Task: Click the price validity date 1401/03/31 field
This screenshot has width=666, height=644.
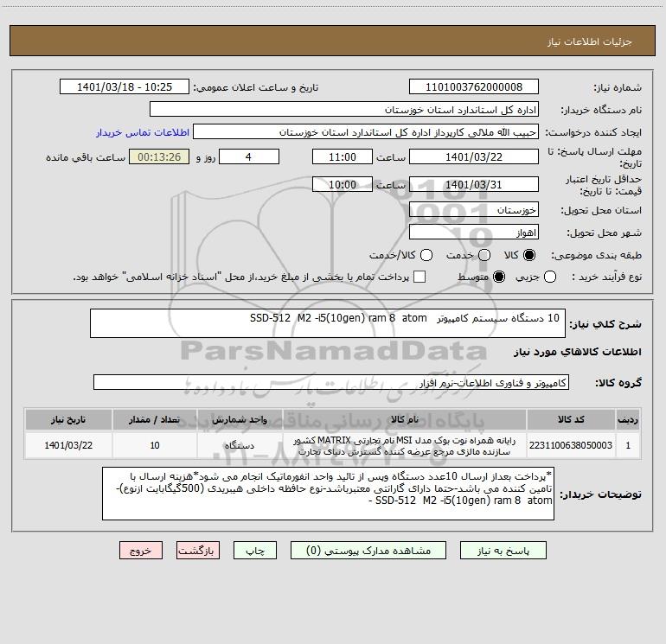Action: (x=474, y=184)
